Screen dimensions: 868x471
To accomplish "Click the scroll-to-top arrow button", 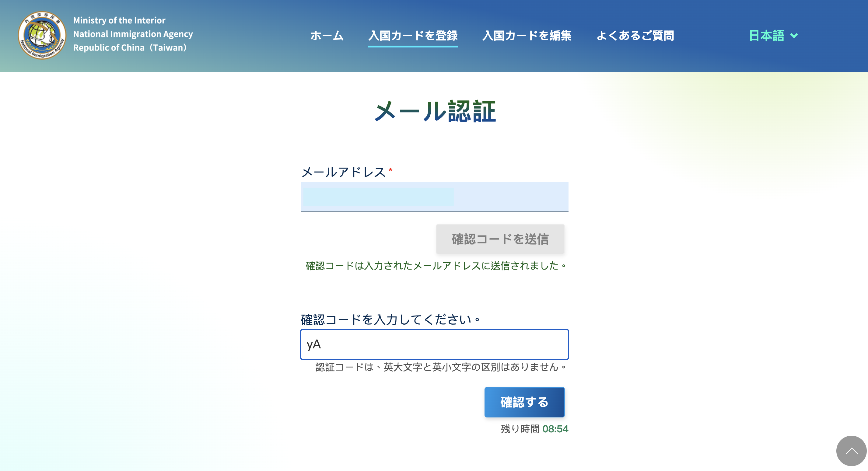I will click(x=851, y=451).
